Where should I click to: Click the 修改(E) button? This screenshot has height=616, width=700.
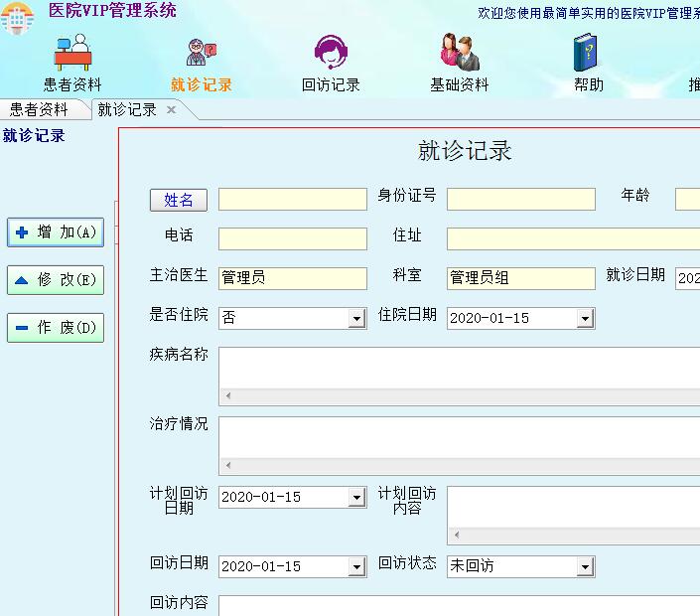(x=56, y=280)
